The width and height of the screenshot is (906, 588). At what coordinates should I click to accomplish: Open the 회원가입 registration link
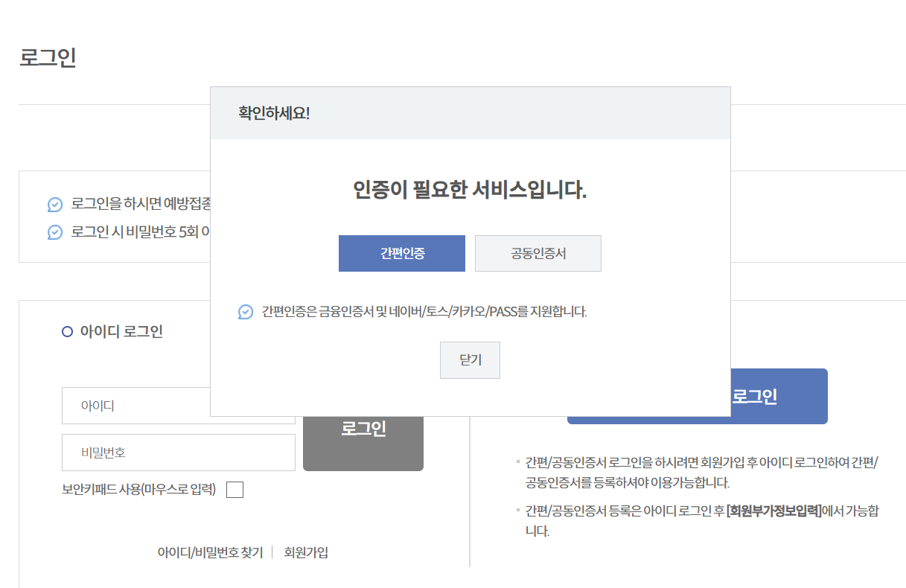(307, 552)
